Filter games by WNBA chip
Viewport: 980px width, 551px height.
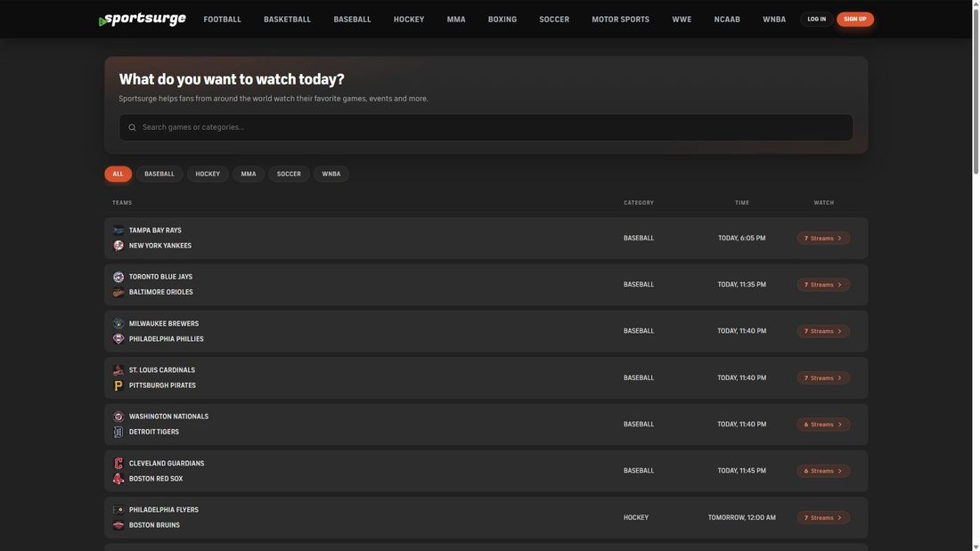[x=331, y=174]
